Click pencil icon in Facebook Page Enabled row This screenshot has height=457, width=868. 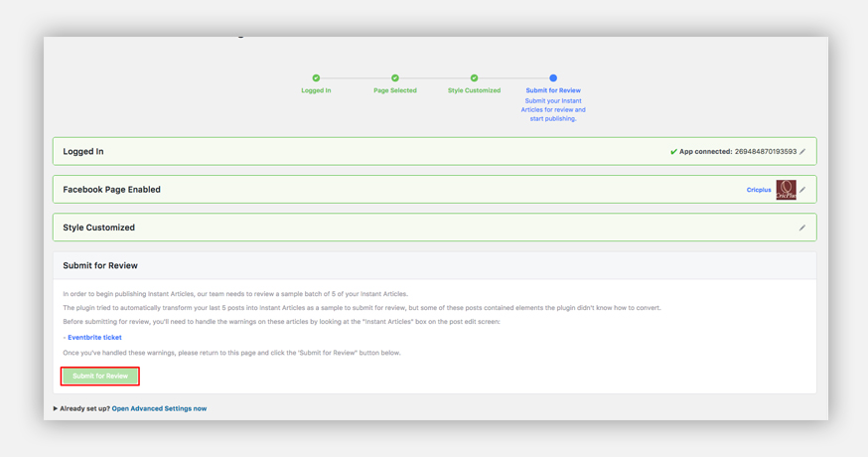tap(802, 190)
